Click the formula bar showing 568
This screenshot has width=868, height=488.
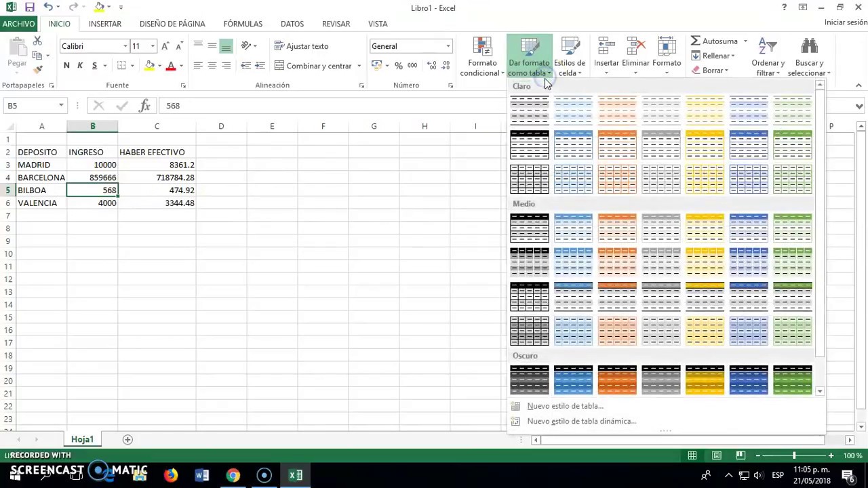pyautogui.click(x=505, y=106)
